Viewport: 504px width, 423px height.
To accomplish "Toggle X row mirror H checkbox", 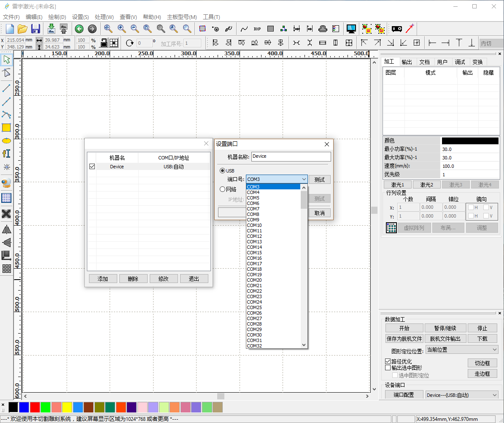I will pyautogui.click(x=471, y=207).
